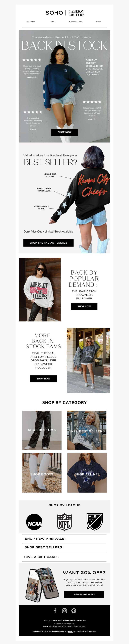Open the Facebook icon in footer
The height and width of the screenshot is (644, 129).
tap(55, 611)
